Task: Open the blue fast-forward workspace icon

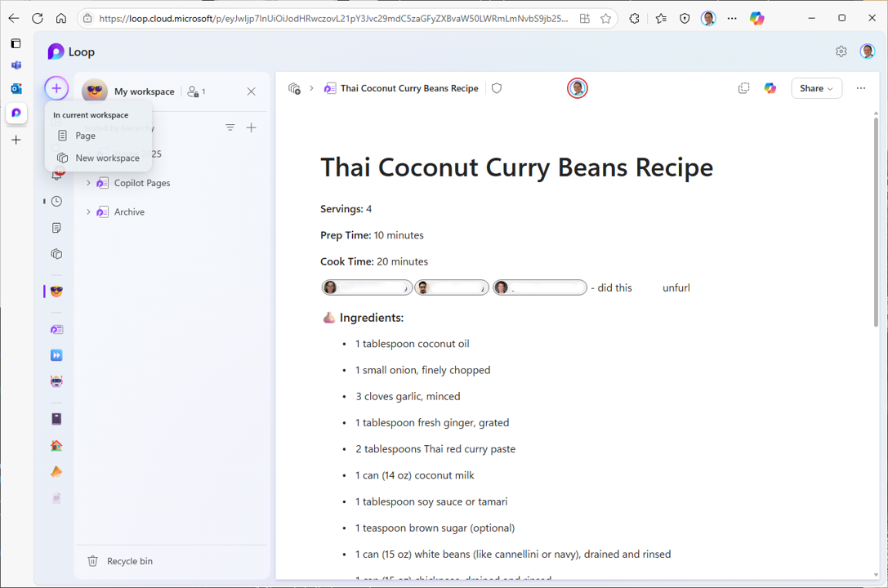Action: [56, 355]
